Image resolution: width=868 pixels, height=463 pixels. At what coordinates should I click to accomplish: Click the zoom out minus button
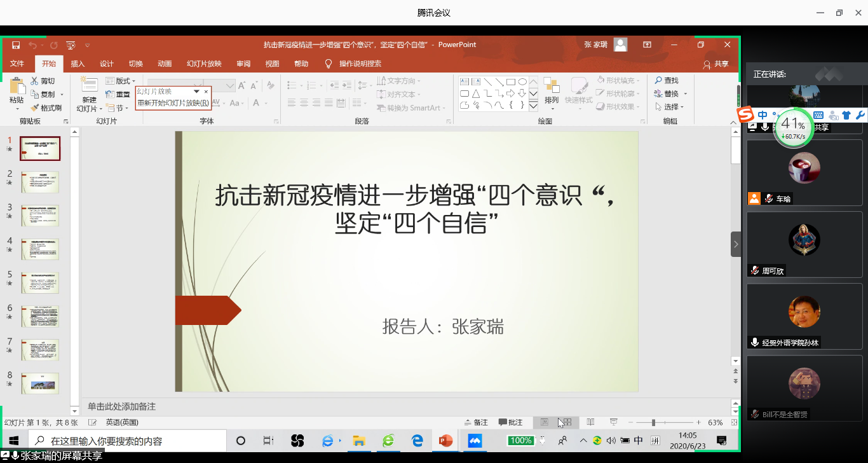pyautogui.click(x=631, y=422)
